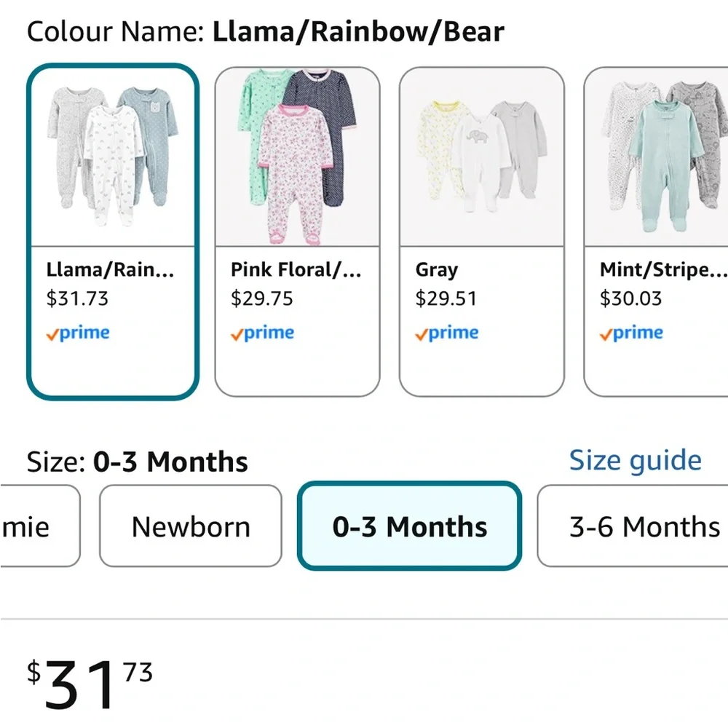Click the prime logo under Mint/Stripe option
728x728 pixels.
pyautogui.click(x=631, y=333)
